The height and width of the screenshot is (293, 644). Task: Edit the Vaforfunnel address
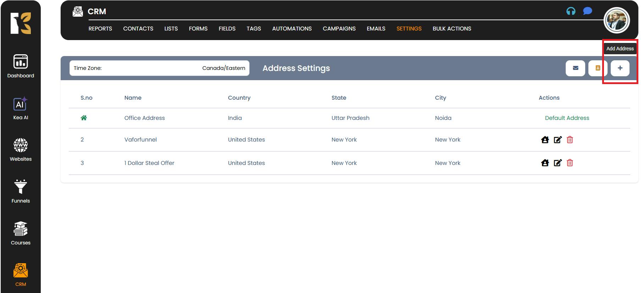click(x=558, y=140)
